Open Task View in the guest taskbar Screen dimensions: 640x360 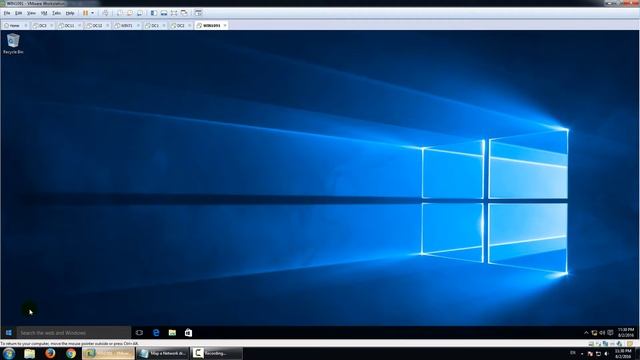point(139,333)
